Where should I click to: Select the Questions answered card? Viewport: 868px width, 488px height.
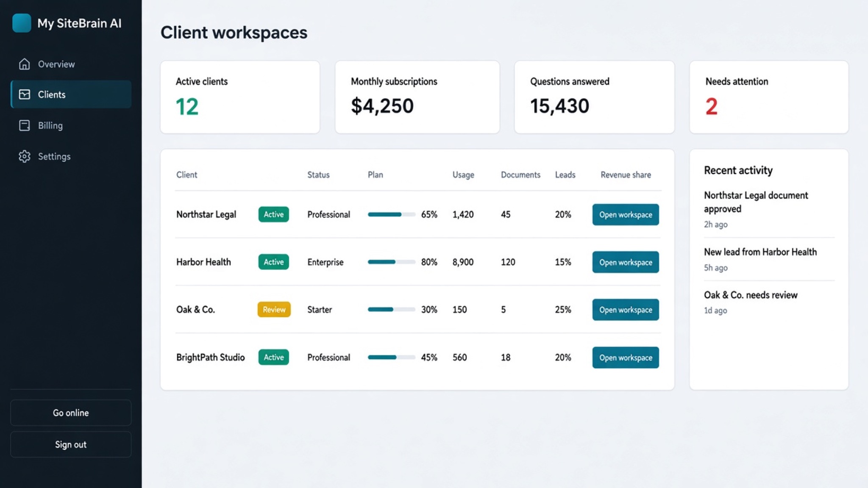coord(594,97)
